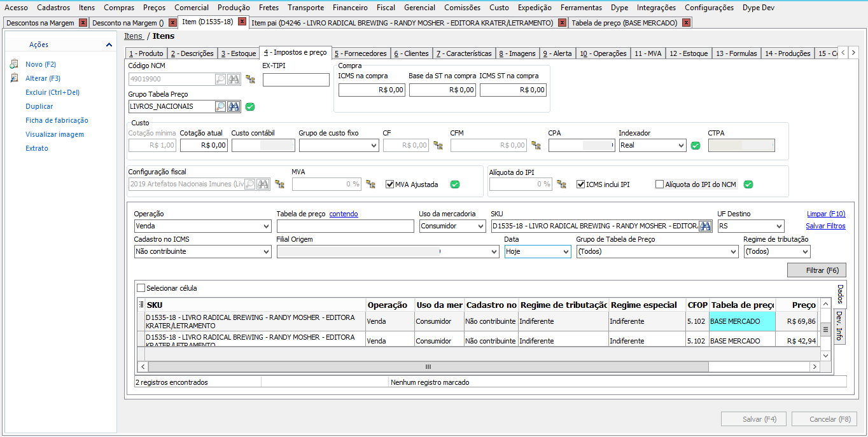
Task: Open the Cadastros menu
Action: pos(53,8)
